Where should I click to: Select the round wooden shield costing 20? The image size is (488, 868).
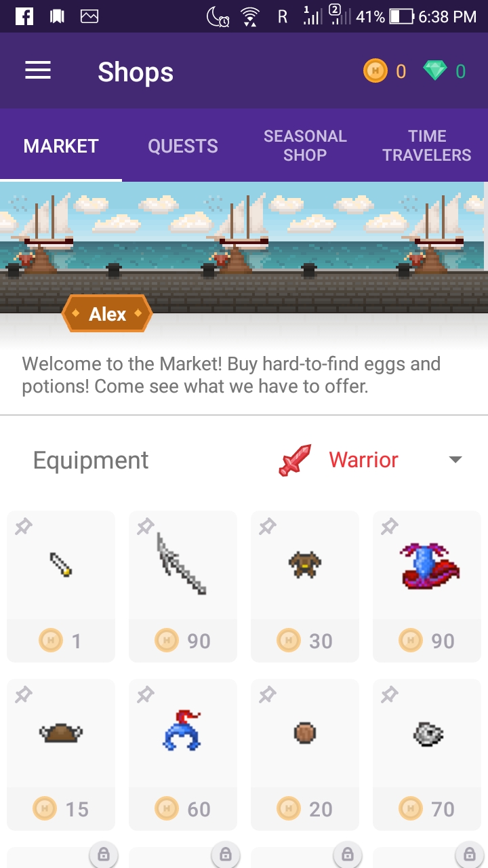[305, 755]
